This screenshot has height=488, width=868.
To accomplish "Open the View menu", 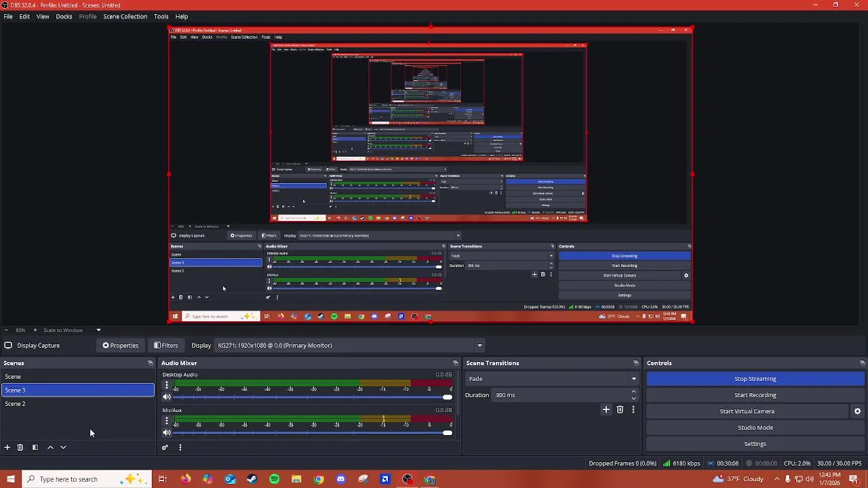I will (43, 16).
